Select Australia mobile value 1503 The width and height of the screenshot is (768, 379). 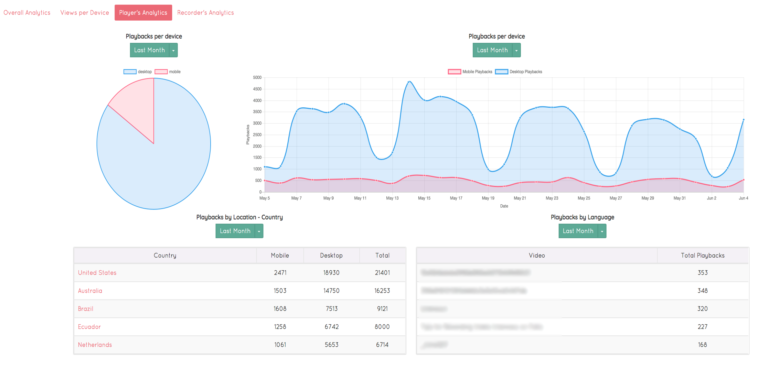(x=280, y=291)
